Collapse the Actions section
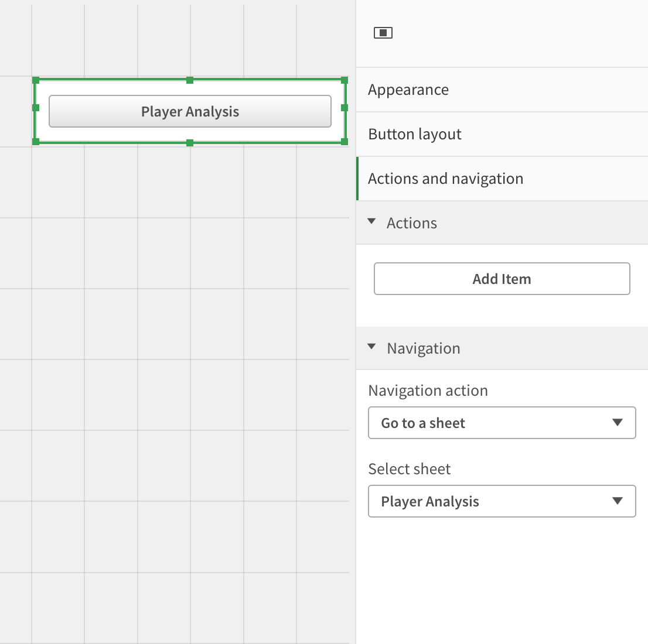Image resolution: width=648 pixels, height=644 pixels. [371, 222]
